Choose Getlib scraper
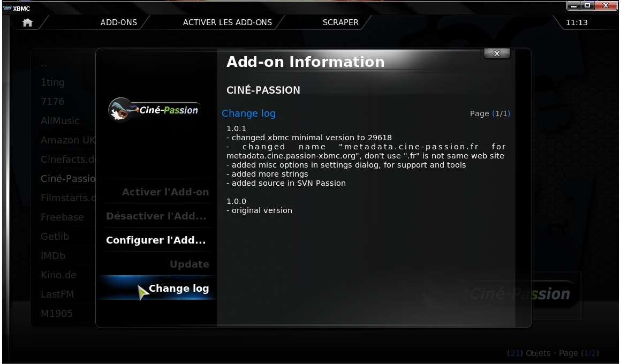The width and height of the screenshot is (621, 364). [55, 237]
